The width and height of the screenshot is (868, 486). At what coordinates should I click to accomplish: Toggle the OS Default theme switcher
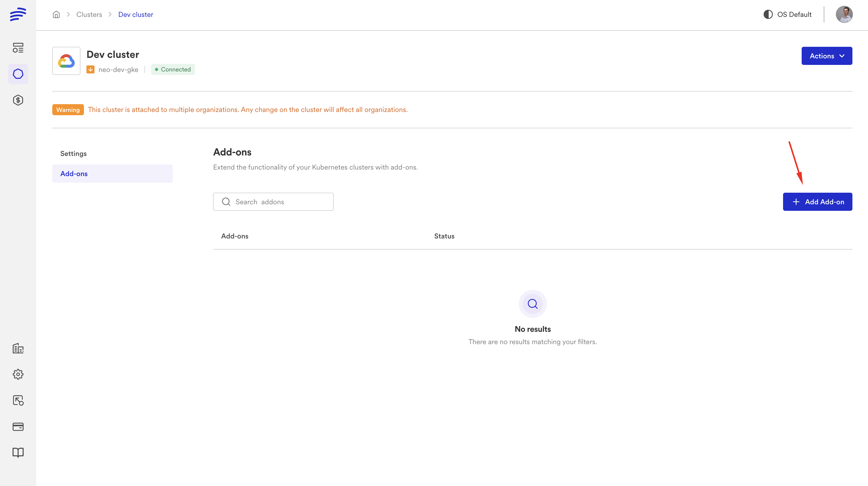pyautogui.click(x=788, y=15)
